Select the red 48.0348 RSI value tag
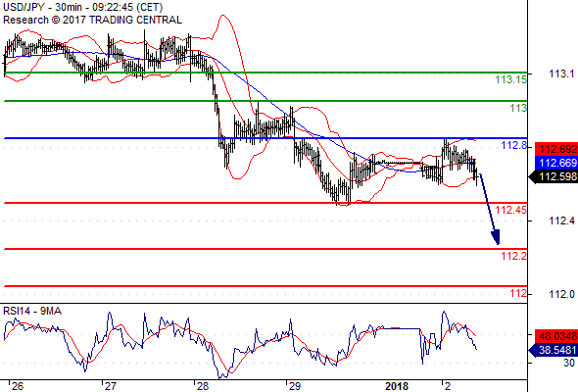 click(x=555, y=336)
